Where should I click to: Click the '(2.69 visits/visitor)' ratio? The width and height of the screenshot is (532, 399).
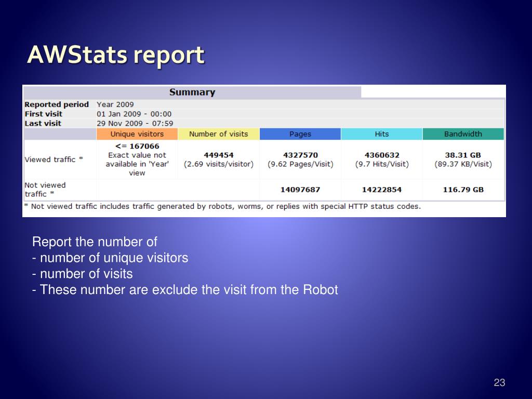219,164
